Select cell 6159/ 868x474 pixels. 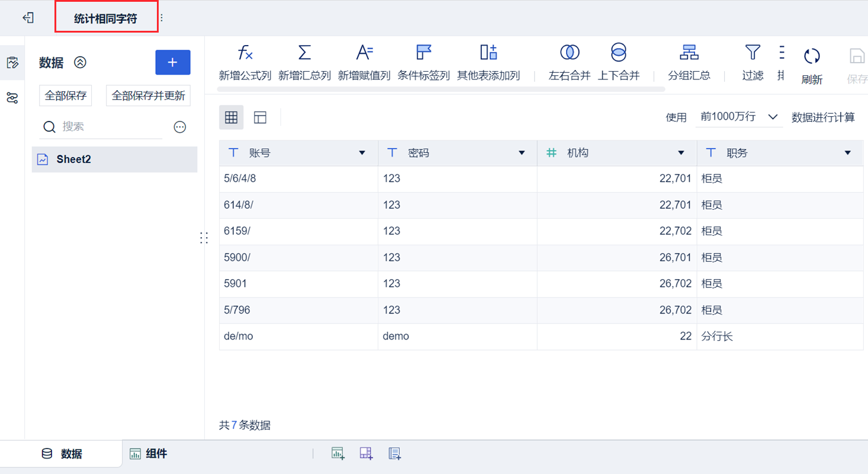pyautogui.click(x=298, y=231)
